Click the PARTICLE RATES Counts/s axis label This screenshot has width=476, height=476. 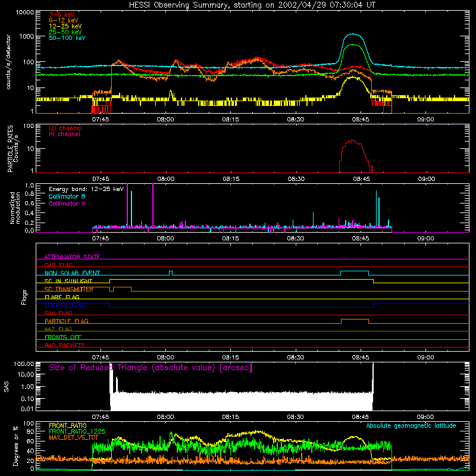pos(12,149)
